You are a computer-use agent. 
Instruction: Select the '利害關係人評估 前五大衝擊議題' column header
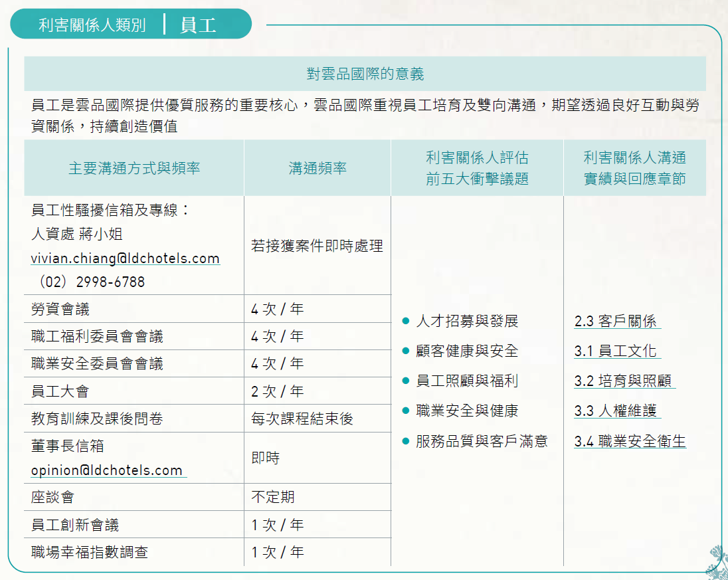(478, 167)
